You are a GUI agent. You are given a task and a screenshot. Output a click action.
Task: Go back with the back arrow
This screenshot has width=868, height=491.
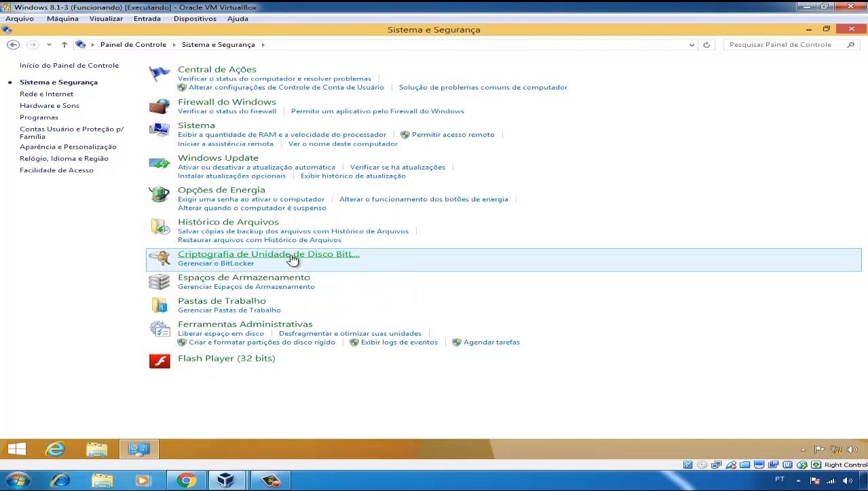click(13, 45)
